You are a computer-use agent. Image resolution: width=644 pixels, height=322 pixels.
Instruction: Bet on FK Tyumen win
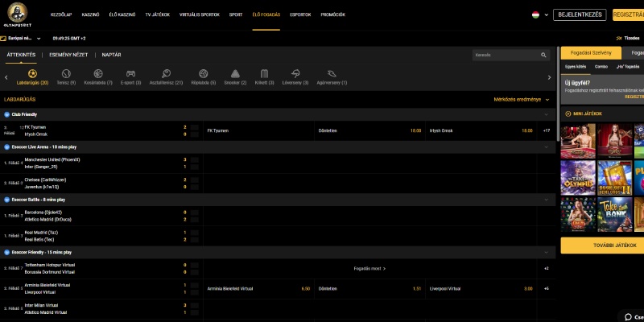click(x=258, y=130)
